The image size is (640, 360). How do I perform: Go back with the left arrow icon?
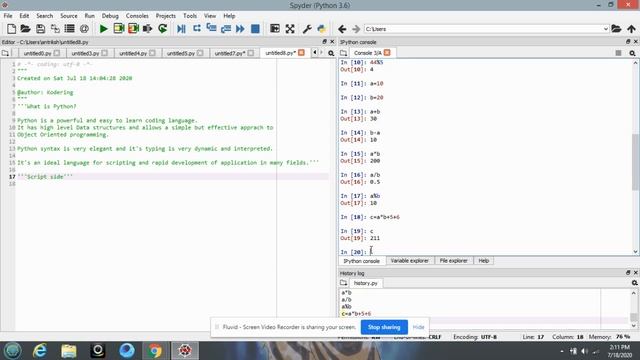point(342,29)
